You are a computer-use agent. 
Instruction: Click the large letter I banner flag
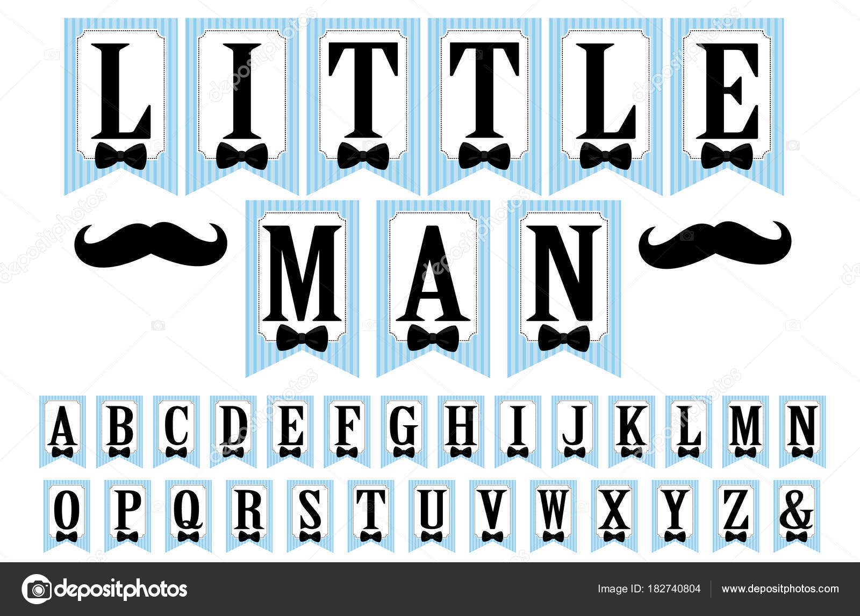[x=242, y=106]
